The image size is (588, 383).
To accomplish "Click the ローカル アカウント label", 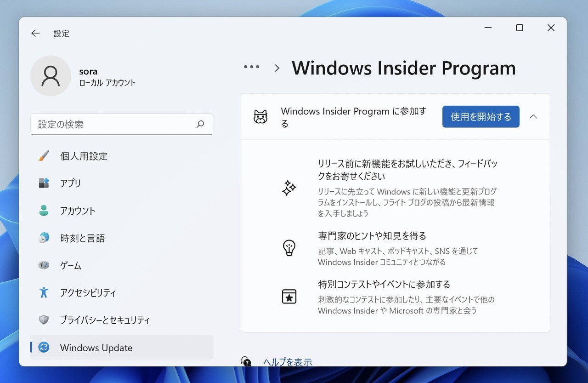I will [x=107, y=83].
